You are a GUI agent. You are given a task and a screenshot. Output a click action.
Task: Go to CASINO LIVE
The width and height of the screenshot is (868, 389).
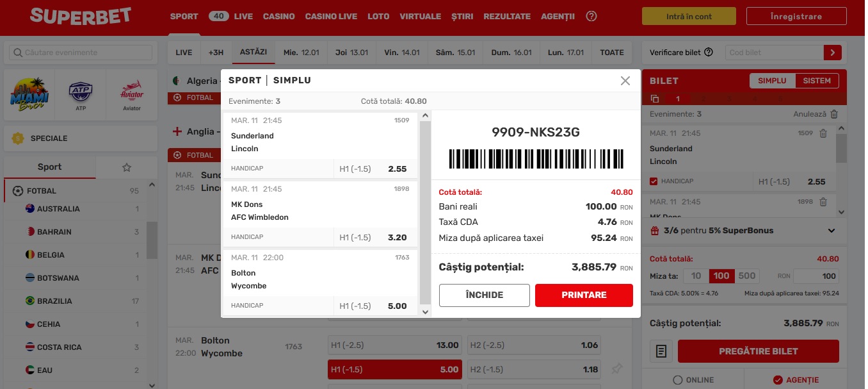click(331, 17)
